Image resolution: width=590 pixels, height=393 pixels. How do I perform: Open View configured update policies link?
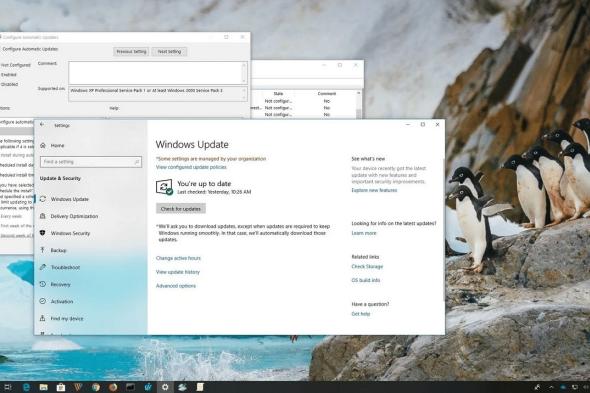point(191,167)
